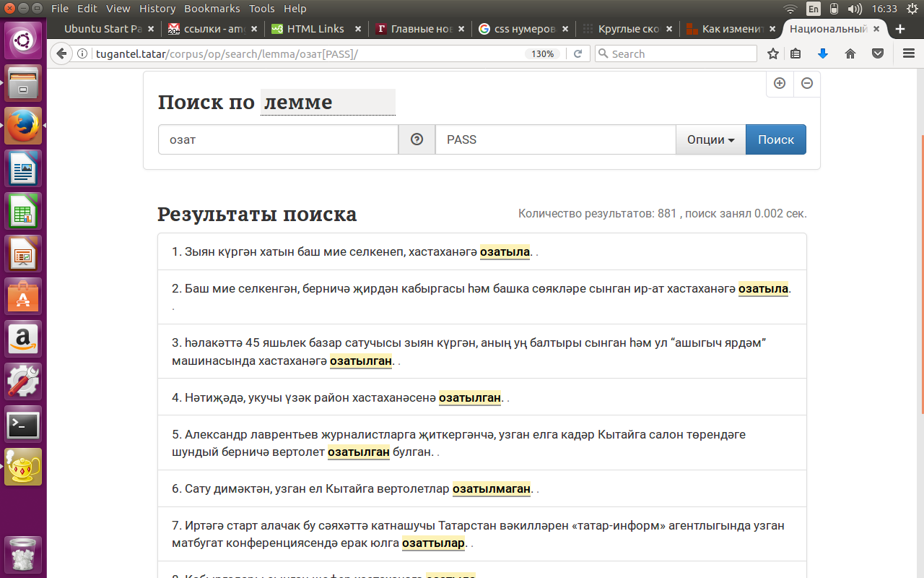Click the zoom-in plus icon above the search form
The height and width of the screenshot is (578, 924).
pyautogui.click(x=780, y=84)
